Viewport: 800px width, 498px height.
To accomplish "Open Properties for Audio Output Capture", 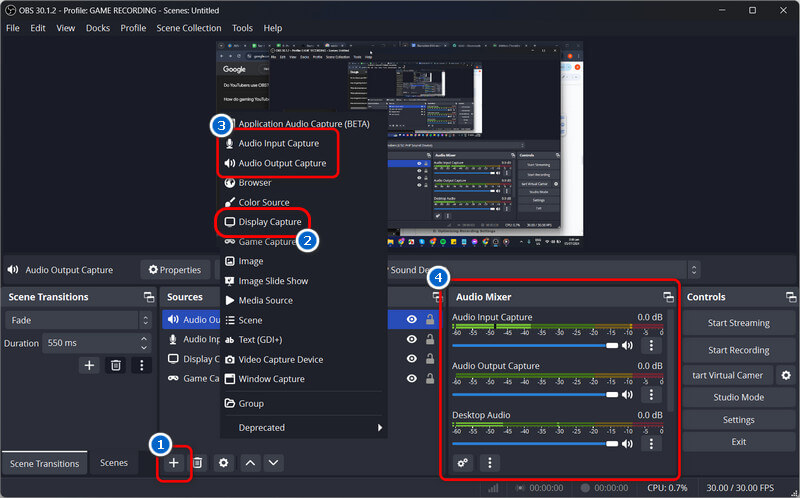I will pyautogui.click(x=174, y=269).
